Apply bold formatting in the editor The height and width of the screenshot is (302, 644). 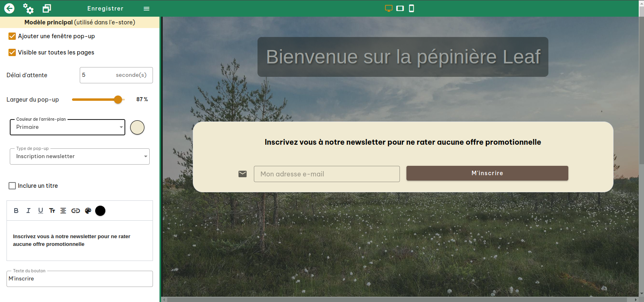[16, 211]
